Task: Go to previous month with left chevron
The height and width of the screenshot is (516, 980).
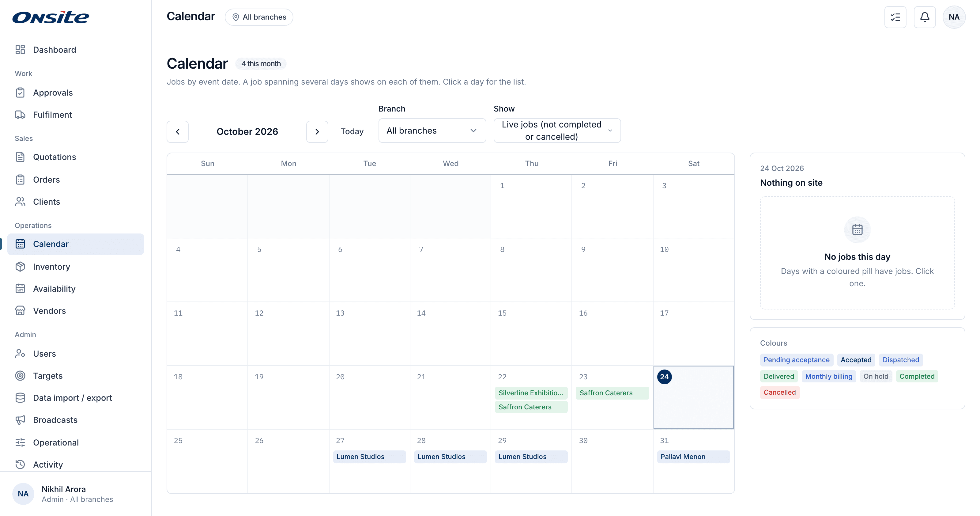Action: point(178,132)
